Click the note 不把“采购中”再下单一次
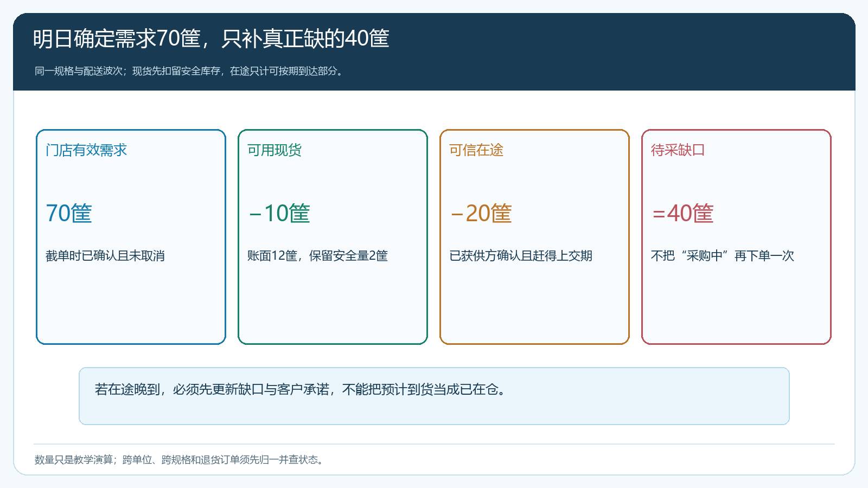This screenshot has height=488, width=868. [x=723, y=256]
